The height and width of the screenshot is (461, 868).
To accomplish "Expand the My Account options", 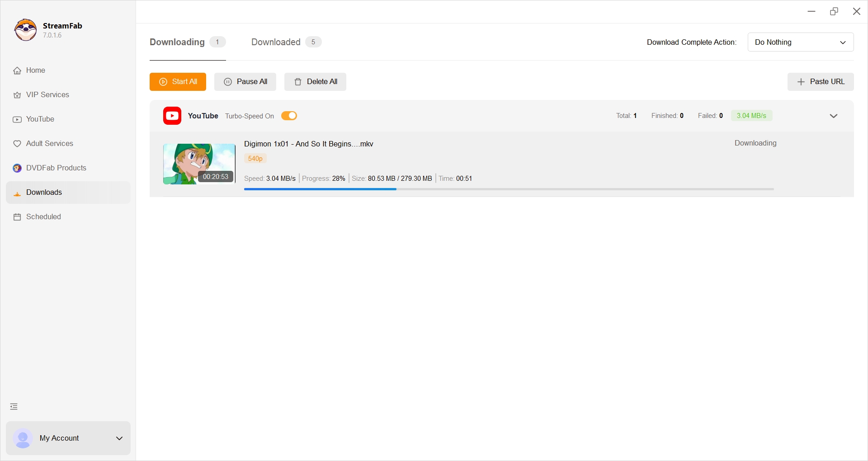I will pyautogui.click(x=119, y=438).
